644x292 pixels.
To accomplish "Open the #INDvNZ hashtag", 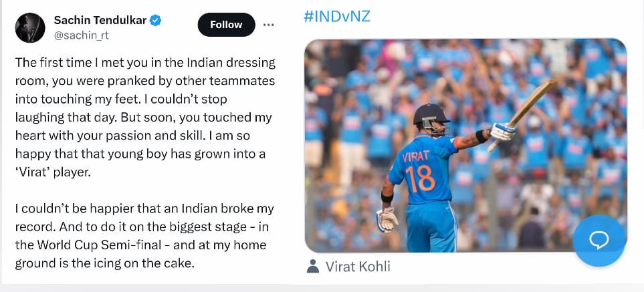I will pyautogui.click(x=337, y=16).
